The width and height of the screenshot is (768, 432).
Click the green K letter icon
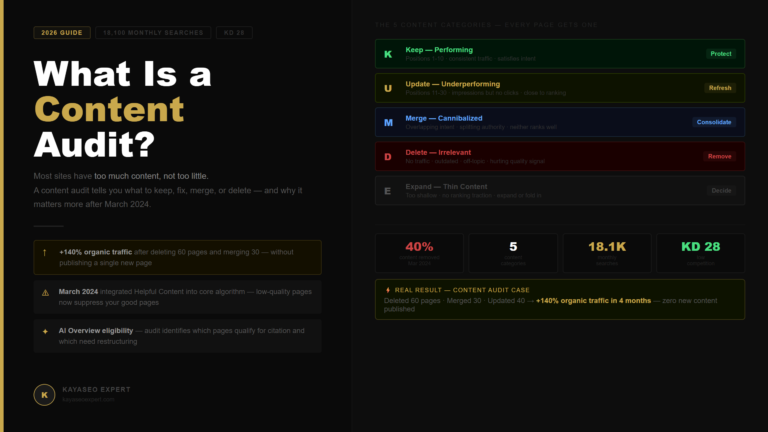[388, 54]
